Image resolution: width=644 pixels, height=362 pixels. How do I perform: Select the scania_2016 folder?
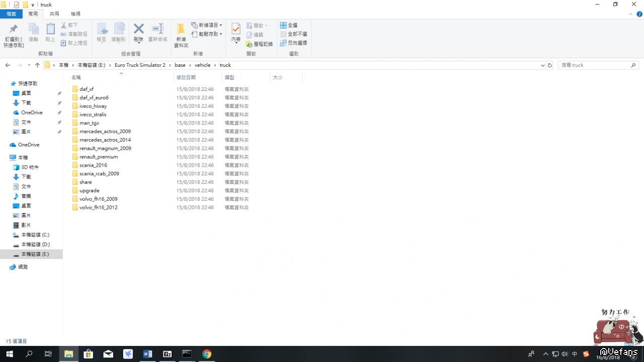tap(93, 165)
